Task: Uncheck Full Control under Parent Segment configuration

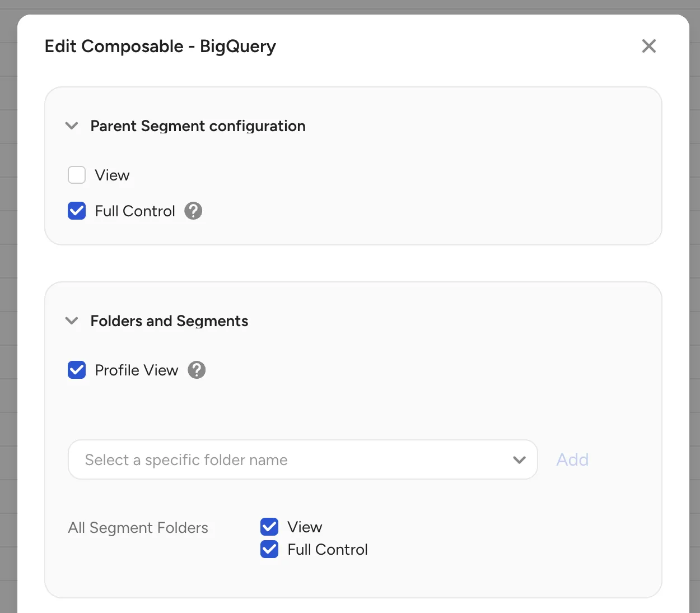Action: click(77, 211)
